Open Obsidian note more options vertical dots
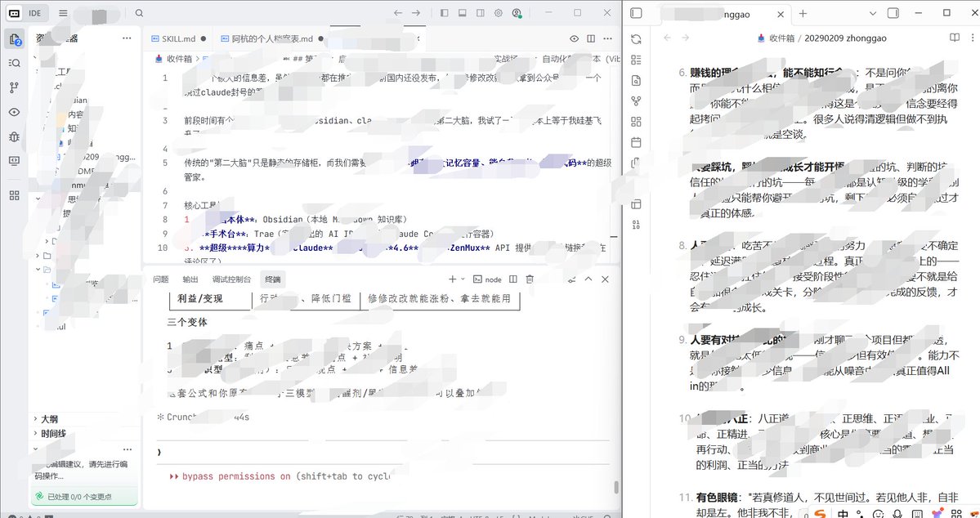Screen dimensions: 980x518 click(972, 38)
